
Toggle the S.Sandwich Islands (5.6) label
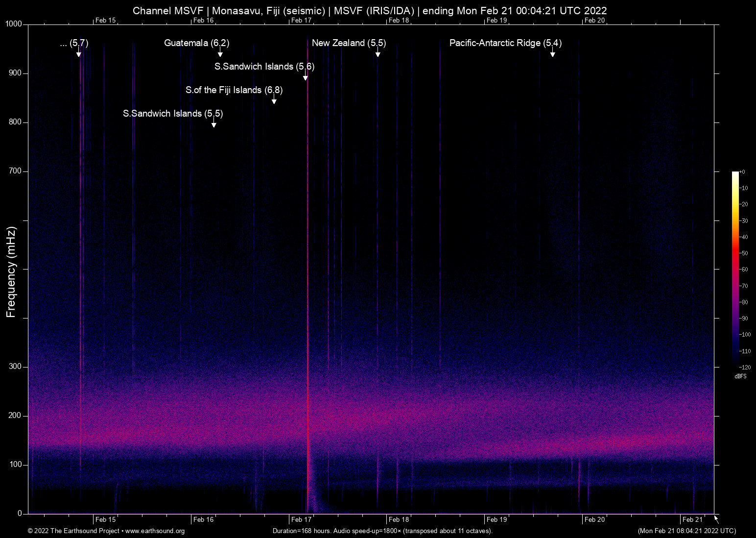pos(264,66)
